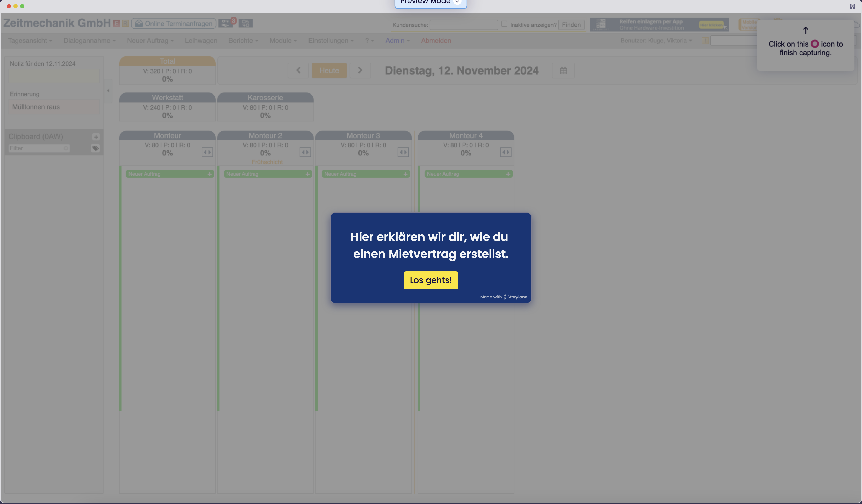Expand the Admin dropdown

click(x=398, y=41)
